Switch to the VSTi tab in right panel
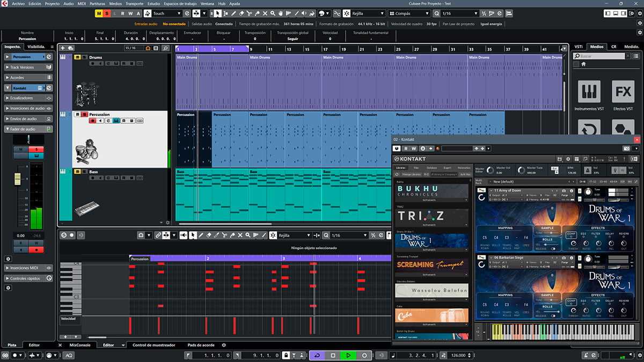644x362 pixels. pyautogui.click(x=579, y=47)
